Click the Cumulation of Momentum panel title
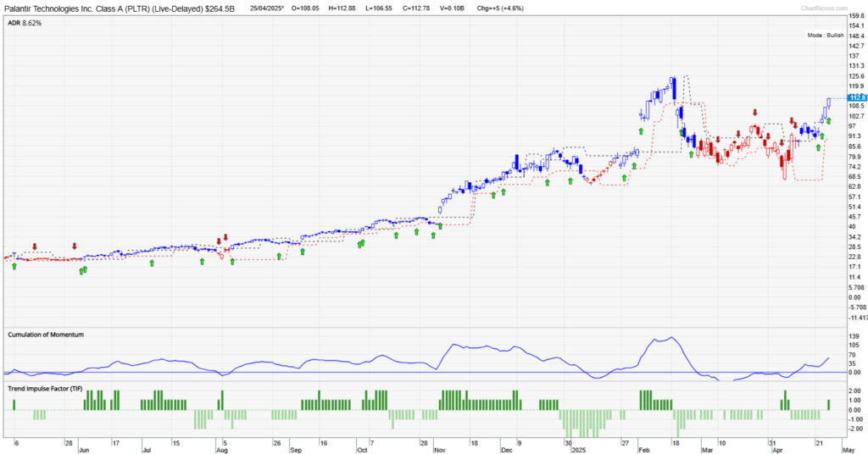Image resolution: width=868 pixels, height=454 pixels. coord(46,335)
